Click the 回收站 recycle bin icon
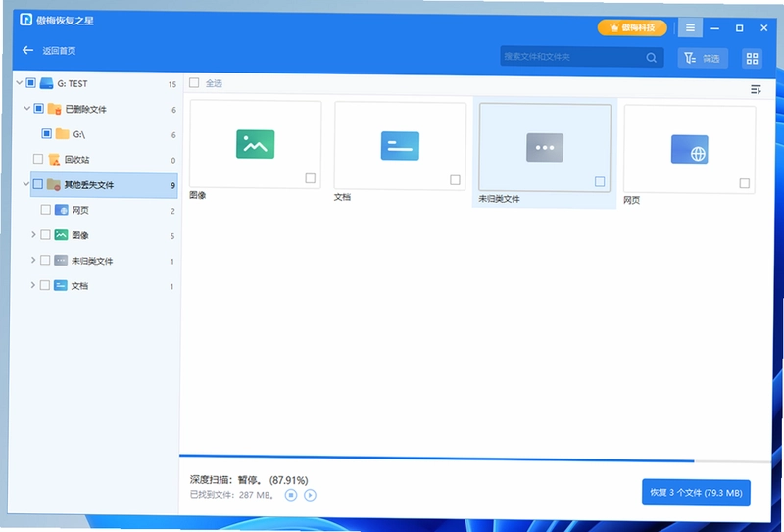 (54, 160)
